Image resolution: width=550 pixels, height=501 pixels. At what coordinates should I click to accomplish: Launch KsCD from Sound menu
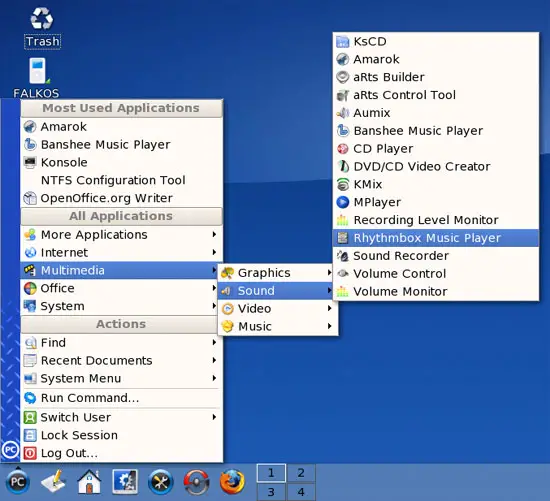coord(436,41)
